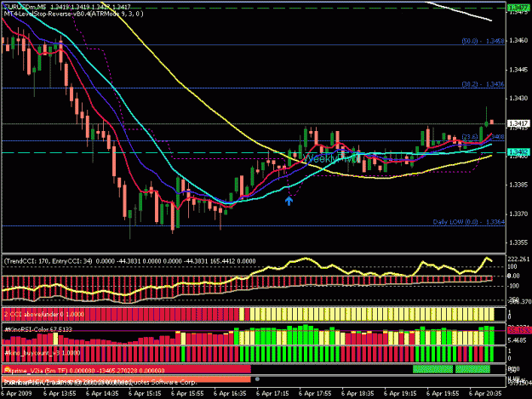
Task: Click the 0.00 level on the CCI scale
Action: (513, 276)
